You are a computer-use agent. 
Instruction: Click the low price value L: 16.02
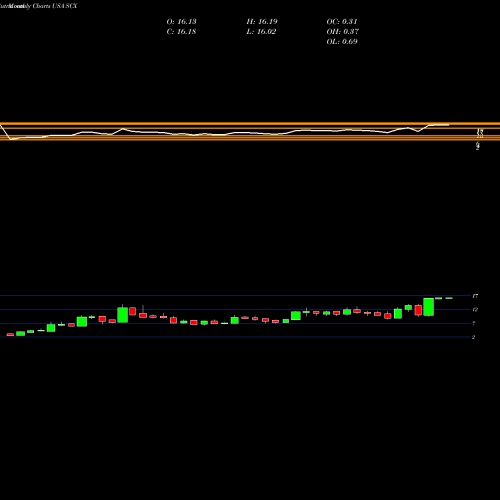261,32
